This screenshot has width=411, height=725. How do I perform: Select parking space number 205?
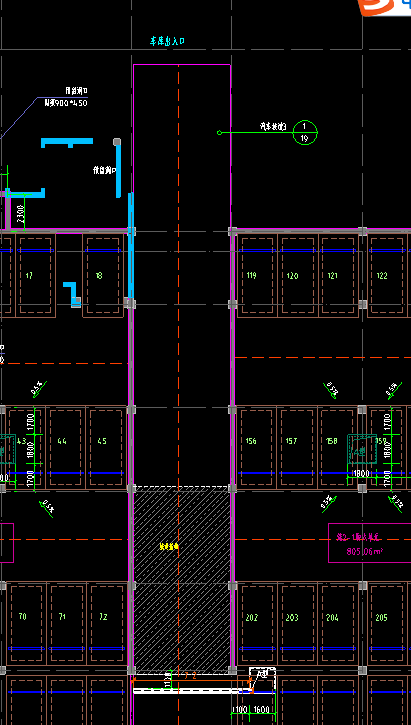pyautogui.click(x=381, y=617)
